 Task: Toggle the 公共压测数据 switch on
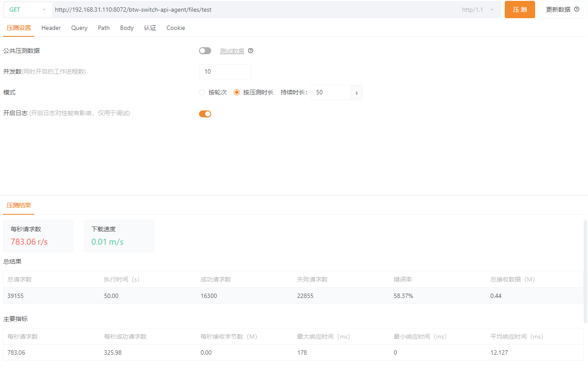pos(205,51)
